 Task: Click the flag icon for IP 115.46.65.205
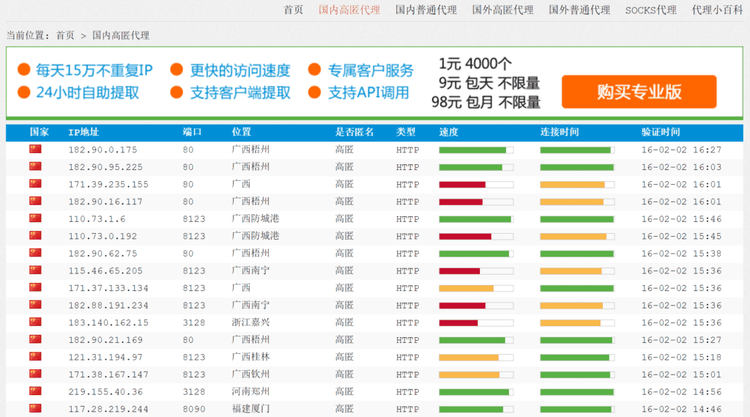(36, 270)
